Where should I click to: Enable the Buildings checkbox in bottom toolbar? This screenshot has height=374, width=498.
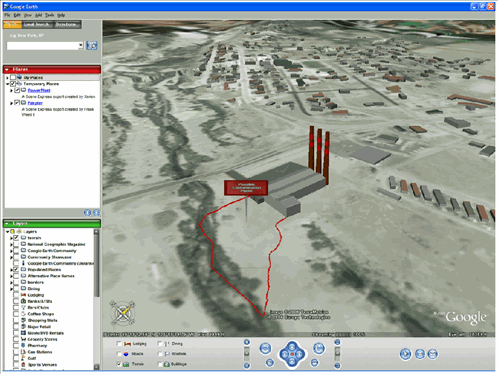pyautogui.click(x=160, y=364)
